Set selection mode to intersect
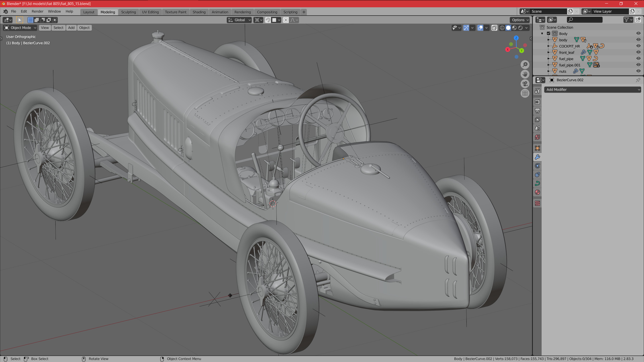Viewport: 644px width, 362px height. click(x=55, y=20)
